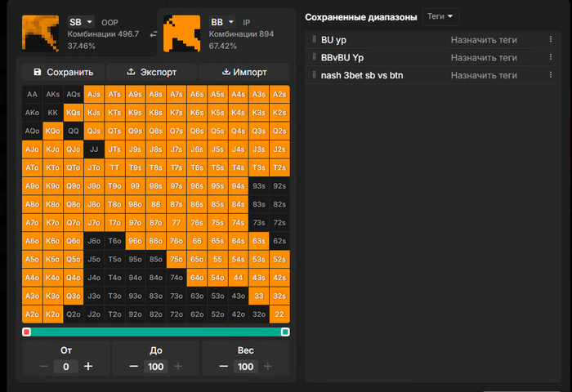
Task: Select the SB range thumbnail
Action: tap(41, 33)
